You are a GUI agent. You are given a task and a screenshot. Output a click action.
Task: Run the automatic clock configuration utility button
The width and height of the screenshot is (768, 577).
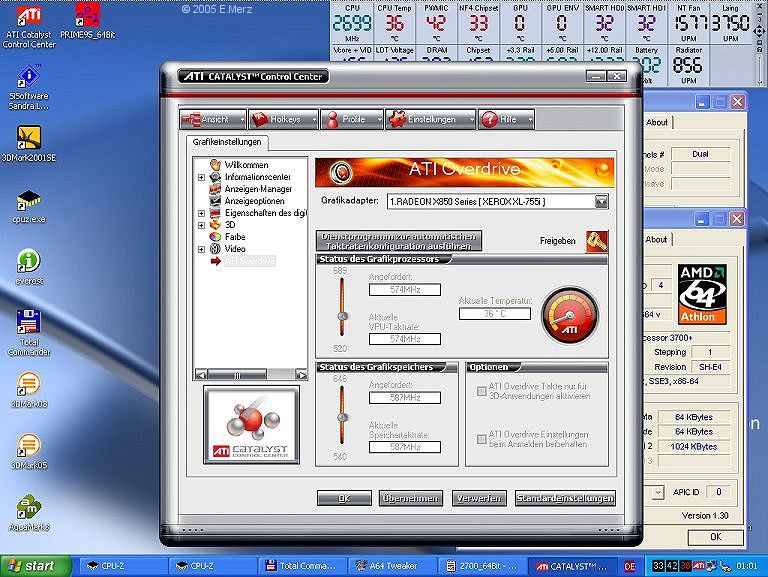click(x=399, y=241)
